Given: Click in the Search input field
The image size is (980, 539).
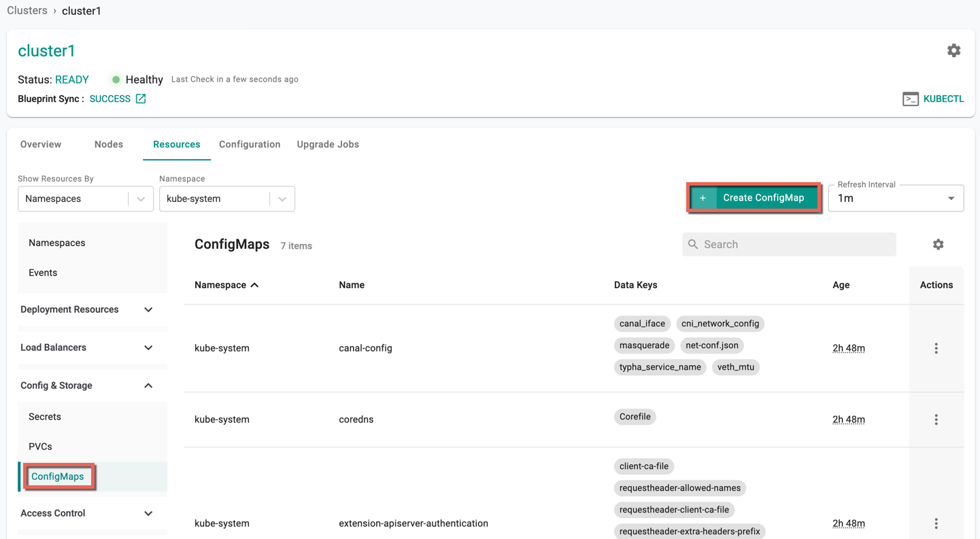Looking at the screenshot, I should point(789,244).
